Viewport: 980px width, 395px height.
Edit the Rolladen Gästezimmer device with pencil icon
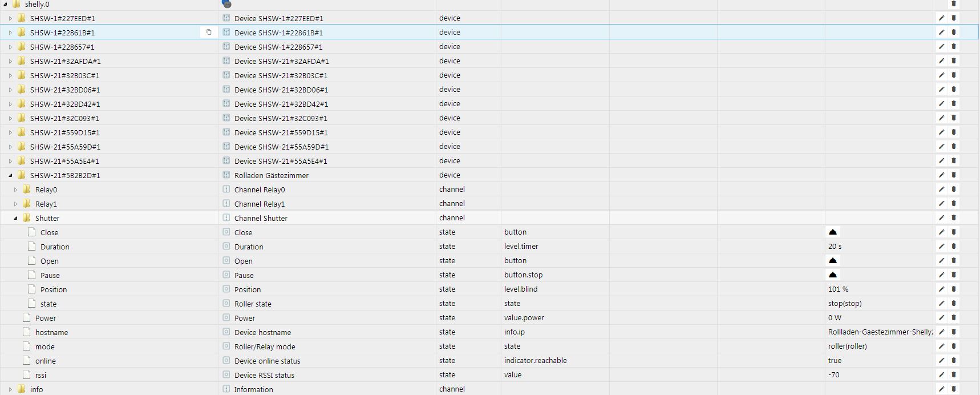941,175
